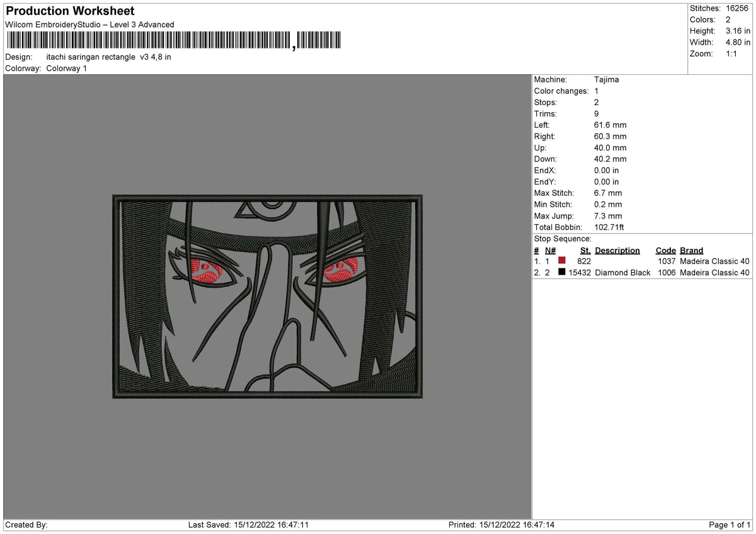
Task: Sort by the St. column header
Action: 585,250
